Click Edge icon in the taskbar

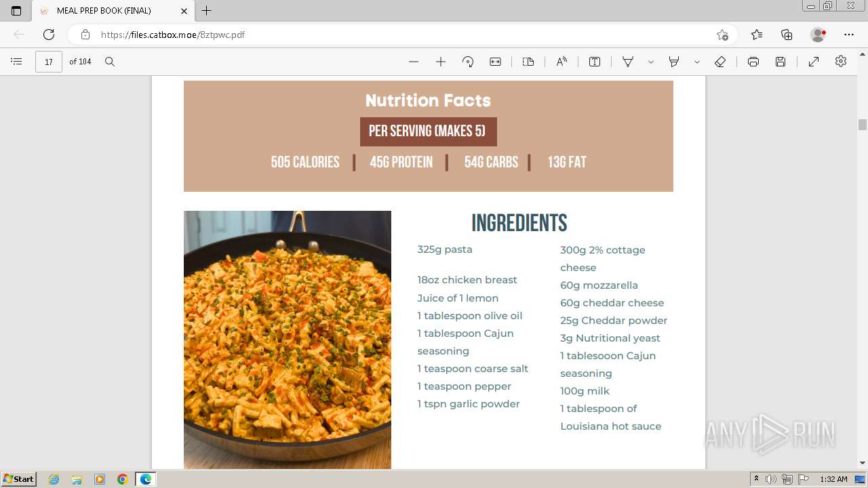[x=145, y=479]
